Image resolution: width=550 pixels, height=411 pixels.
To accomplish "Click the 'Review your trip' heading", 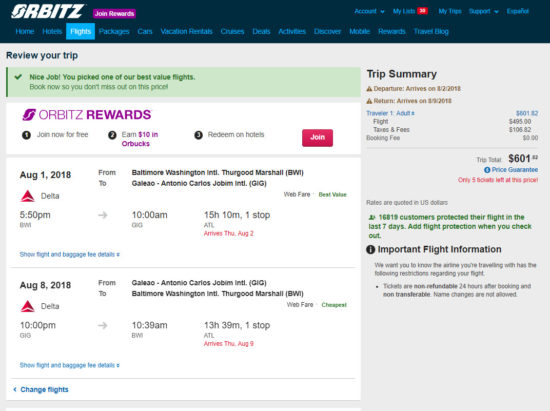I will pos(42,55).
